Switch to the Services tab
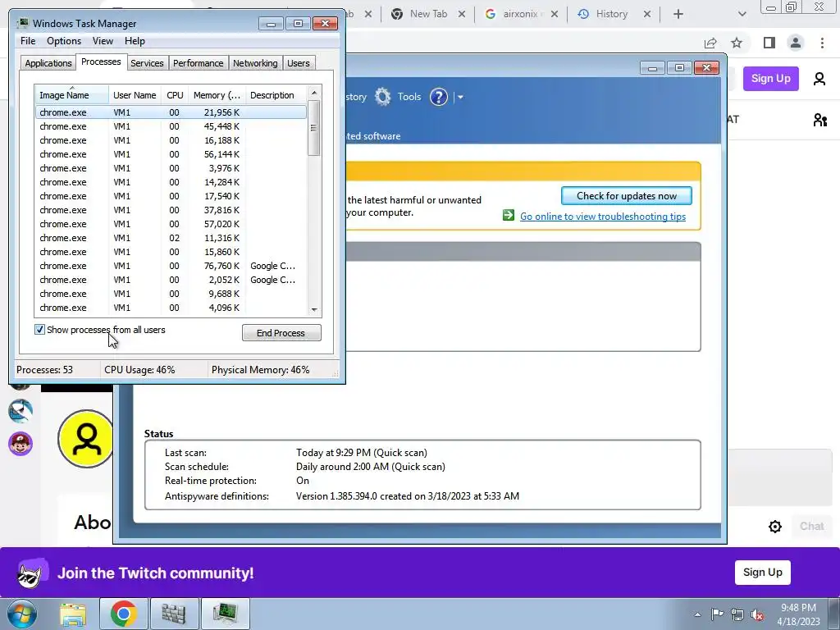Image resolution: width=840 pixels, height=630 pixels. click(147, 63)
